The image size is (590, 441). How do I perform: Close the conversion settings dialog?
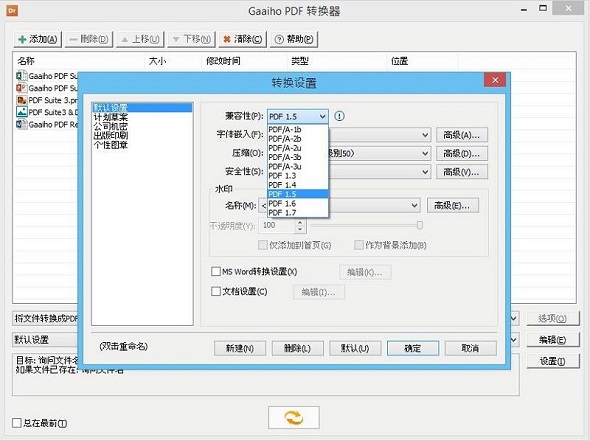click(x=495, y=80)
